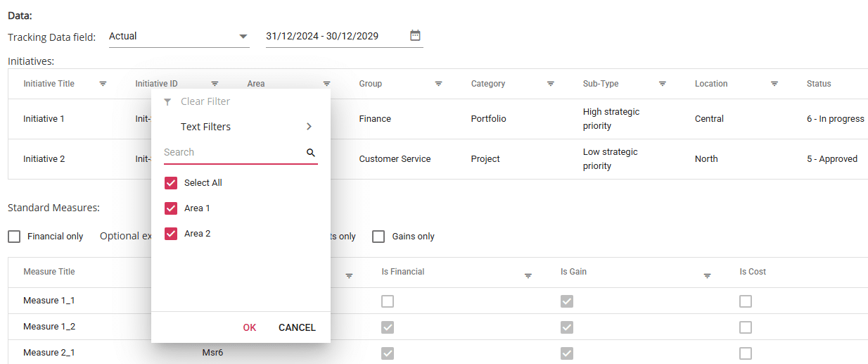Open the Tracking Data field dropdown
The image size is (868, 364).
(x=179, y=36)
